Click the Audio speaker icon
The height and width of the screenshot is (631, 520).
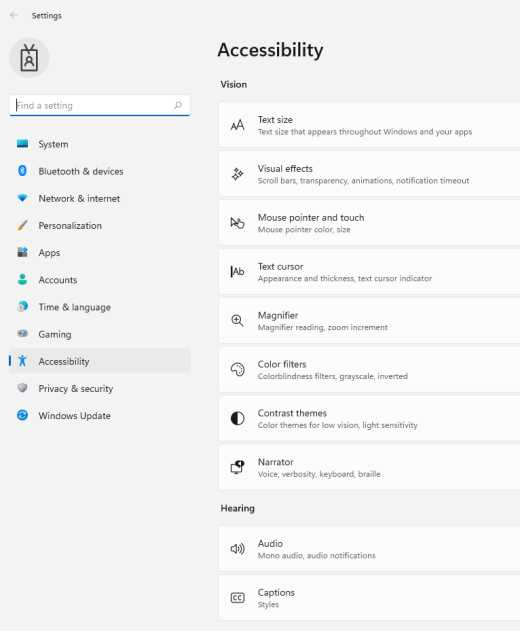click(237, 549)
